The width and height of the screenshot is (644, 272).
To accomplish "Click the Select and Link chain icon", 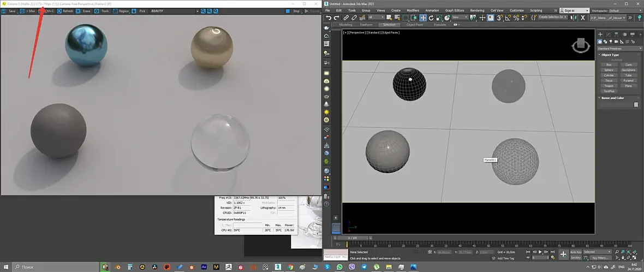I will point(346,18).
